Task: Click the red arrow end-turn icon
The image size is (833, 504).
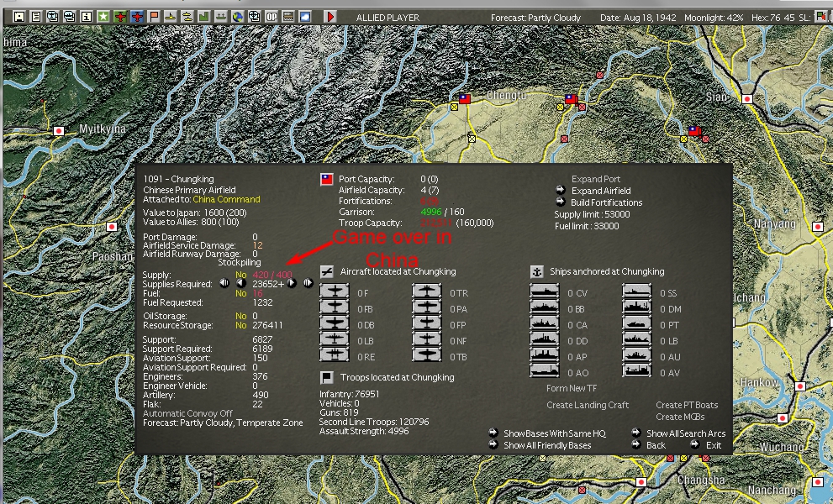Action: pos(330,14)
